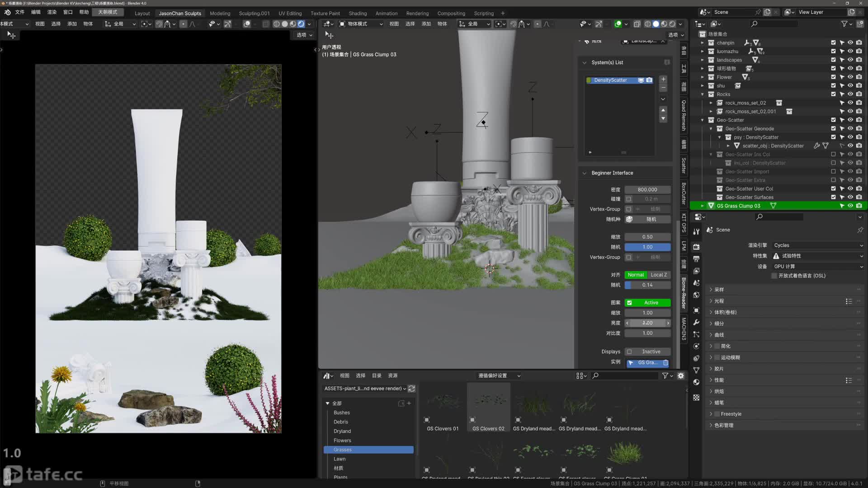Enable the Displays Inactive checkbox
Viewport: 868px width, 488px height.
point(629,352)
